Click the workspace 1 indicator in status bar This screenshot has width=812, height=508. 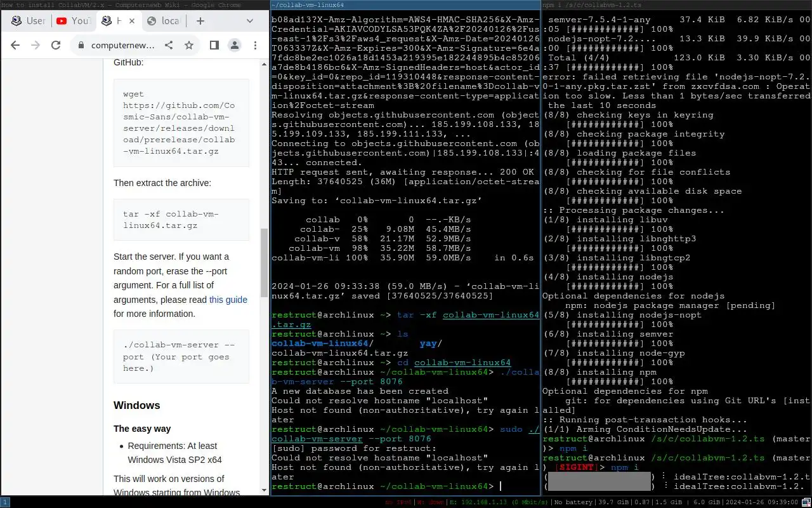pyautogui.click(x=5, y=502)
